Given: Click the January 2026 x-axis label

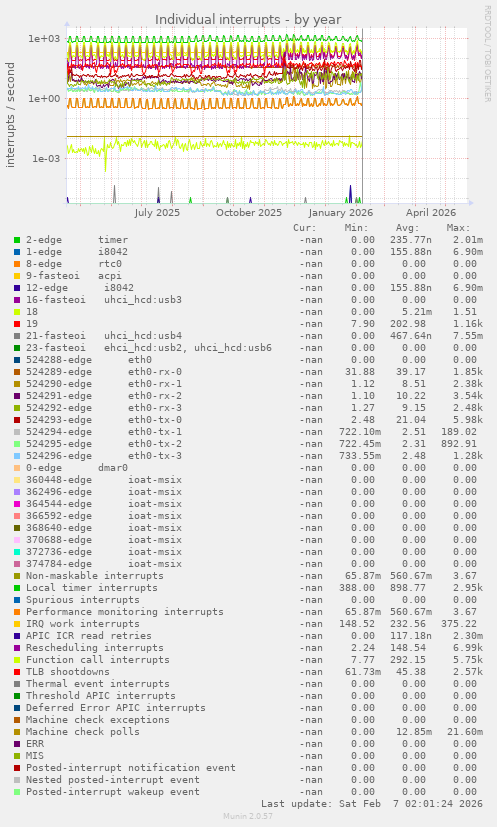Looking at the screenshot, I should (x=341, y=213).
